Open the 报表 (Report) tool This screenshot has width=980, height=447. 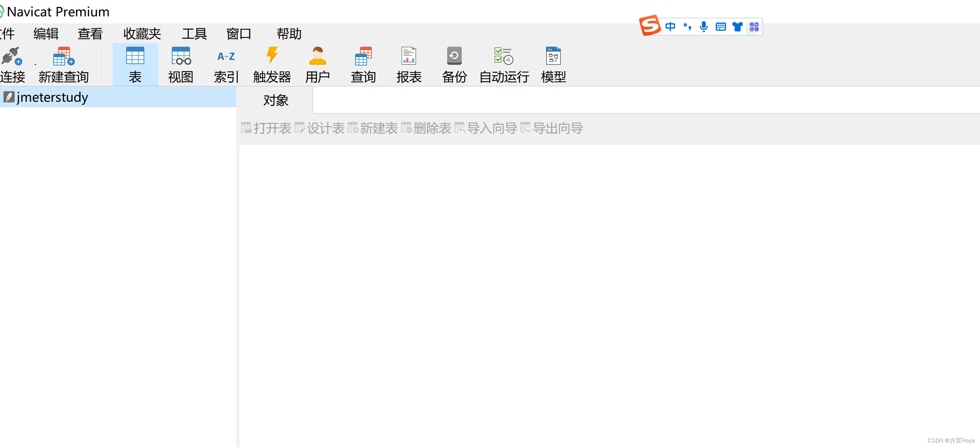click(409, 64)
